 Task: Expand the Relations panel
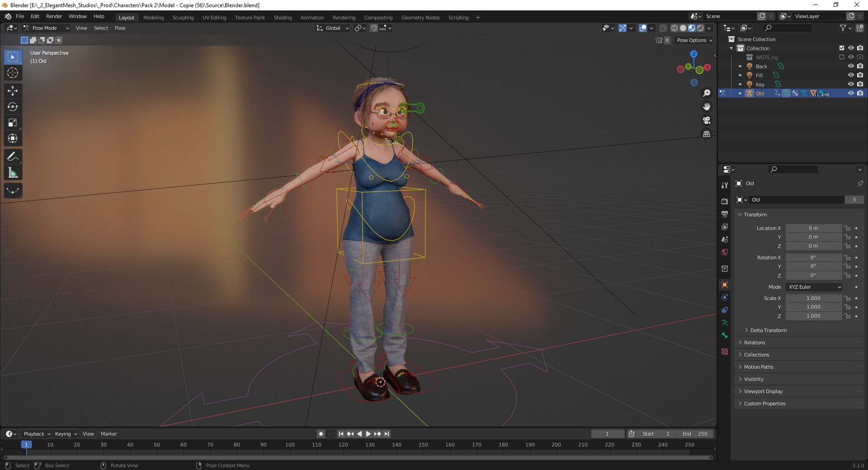click(755, 343)
